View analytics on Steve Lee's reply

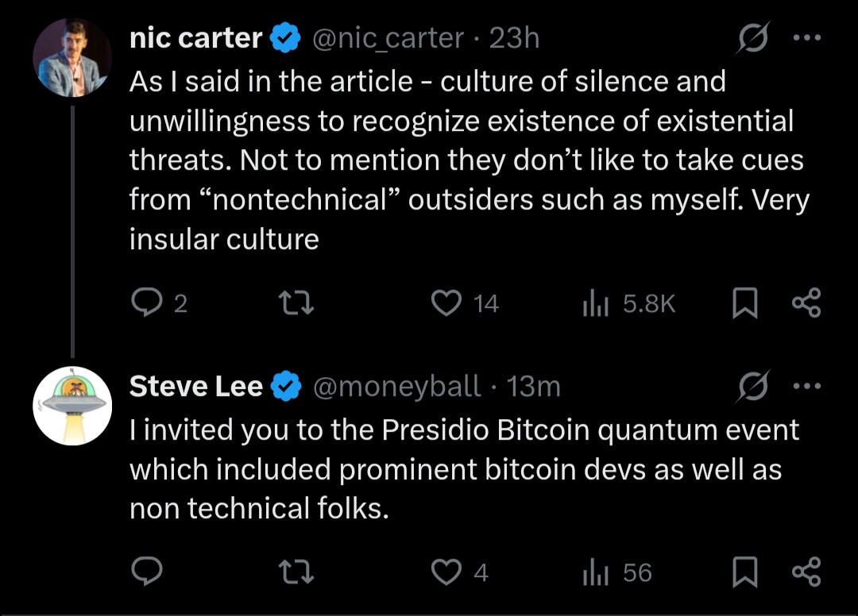[594, 572]
